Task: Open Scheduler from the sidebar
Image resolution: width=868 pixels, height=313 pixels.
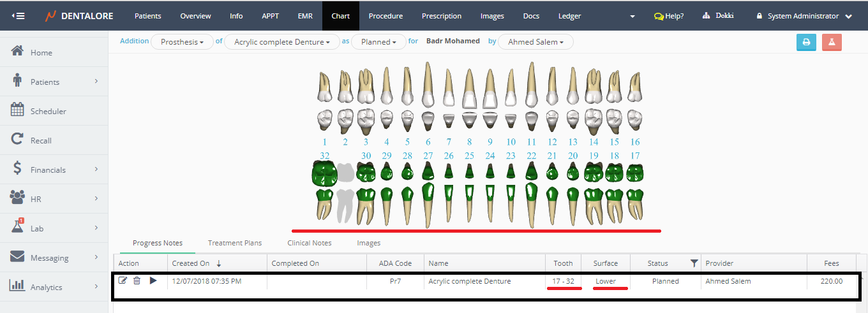Action: (48, 111)
